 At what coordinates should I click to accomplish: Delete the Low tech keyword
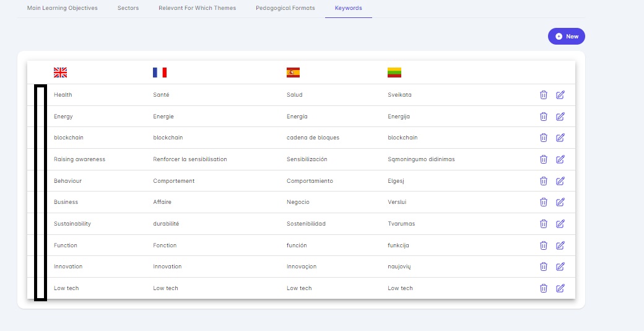[544, 288]
